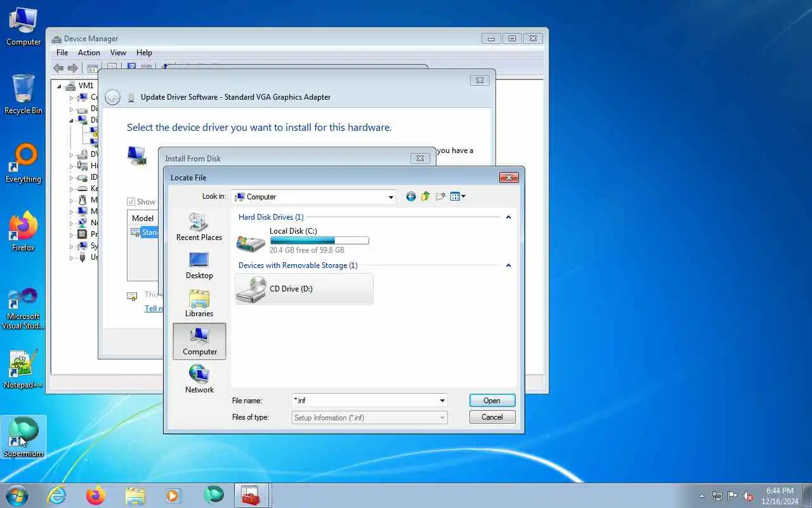The width and height of the screenshot is (812, 508).
Task: Expand the Keyboards tree node
Action: click(71, 189)
